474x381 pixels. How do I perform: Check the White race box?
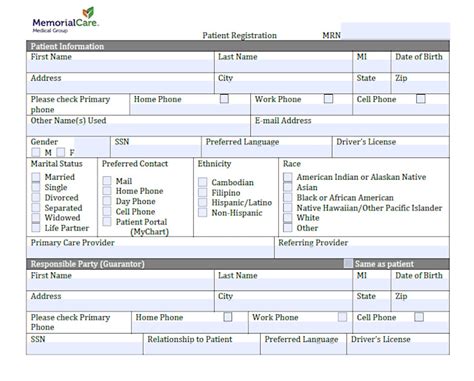[288, 218]
